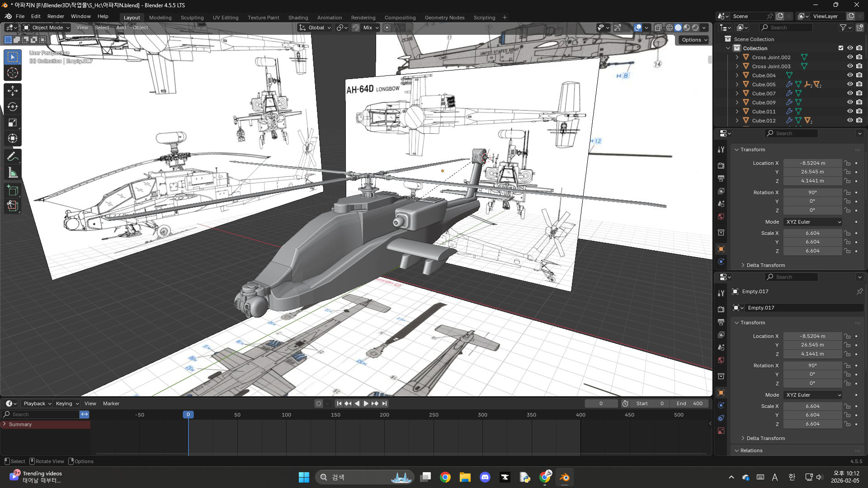Hide Cross Joint.002 in the viewport
The height and width of the screenshot is (488, 868).
coord(850,57)
